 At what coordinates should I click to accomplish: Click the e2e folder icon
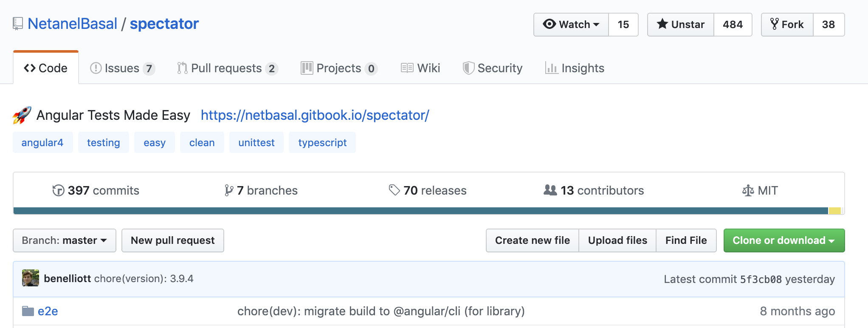click(28, 311)
